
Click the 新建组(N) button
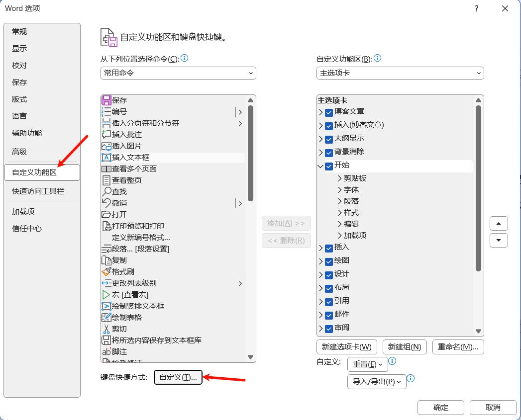(x=405, y=347)
